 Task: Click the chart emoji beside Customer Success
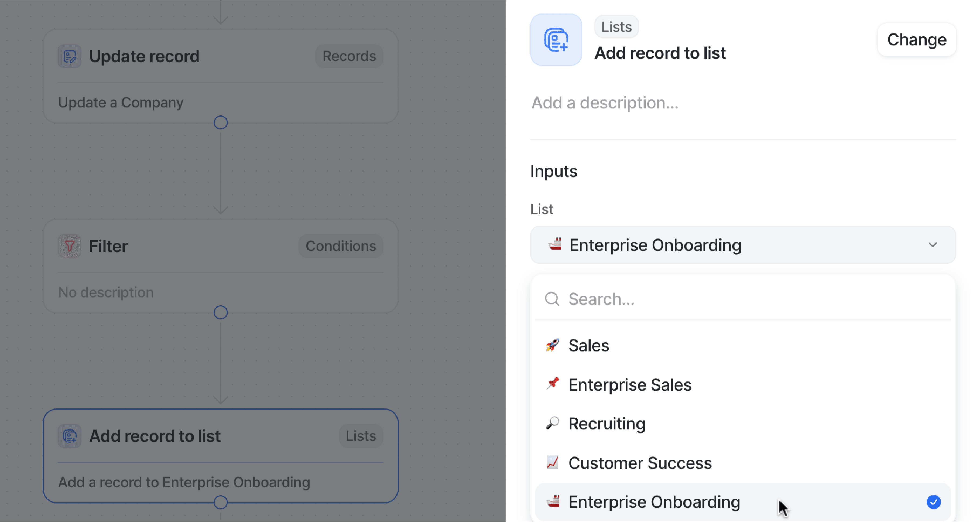[x=552, y=463]
